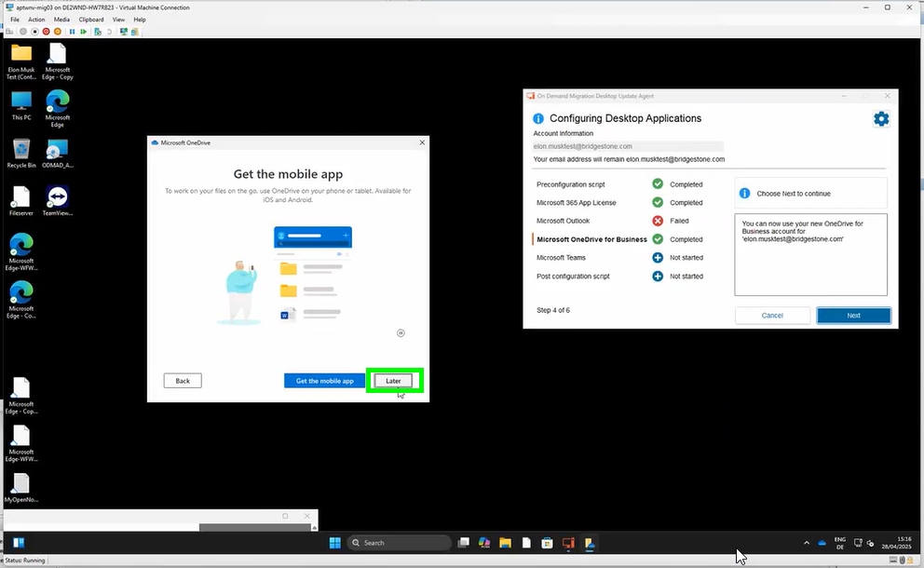Open the Help menu
This screenshot has width=924, height=568.
coord(140,20)
